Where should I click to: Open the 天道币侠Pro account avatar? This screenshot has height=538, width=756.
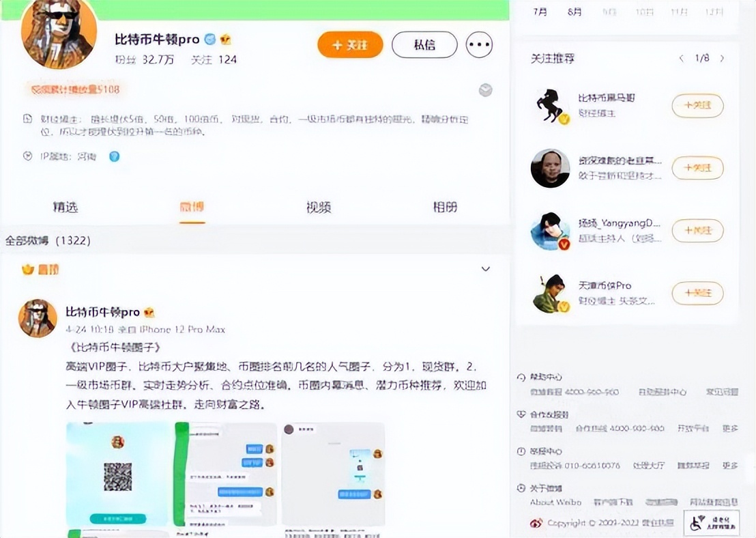(x=551, y=294)
